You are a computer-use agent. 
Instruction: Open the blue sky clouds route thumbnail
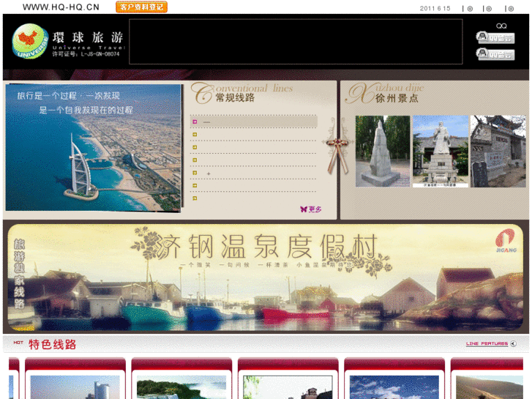click(394, 387)
